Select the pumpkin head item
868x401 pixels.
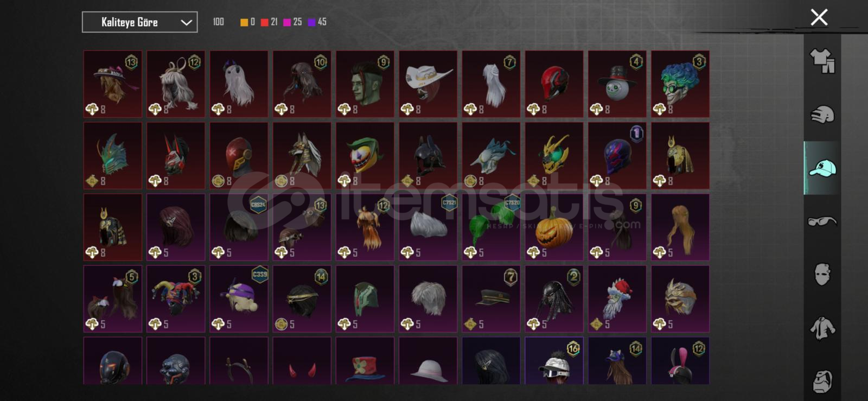[x=554, y=227]
